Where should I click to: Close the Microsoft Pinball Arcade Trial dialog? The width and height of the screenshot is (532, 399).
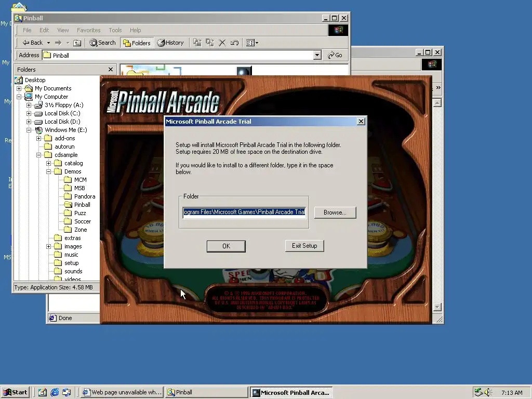click(361, 122)
